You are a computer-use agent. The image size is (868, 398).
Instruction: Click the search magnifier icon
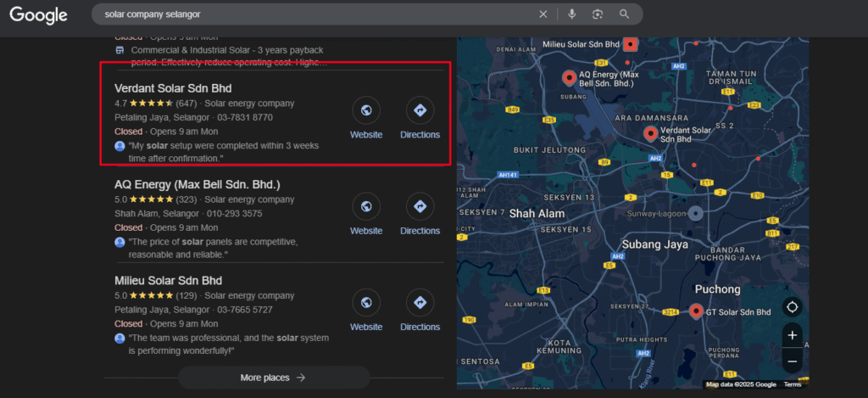(625, 14)
